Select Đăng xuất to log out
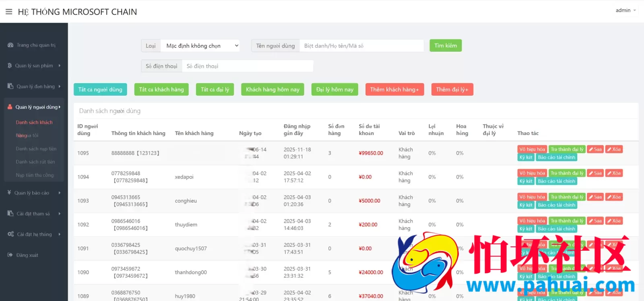 tap(27, 255)
